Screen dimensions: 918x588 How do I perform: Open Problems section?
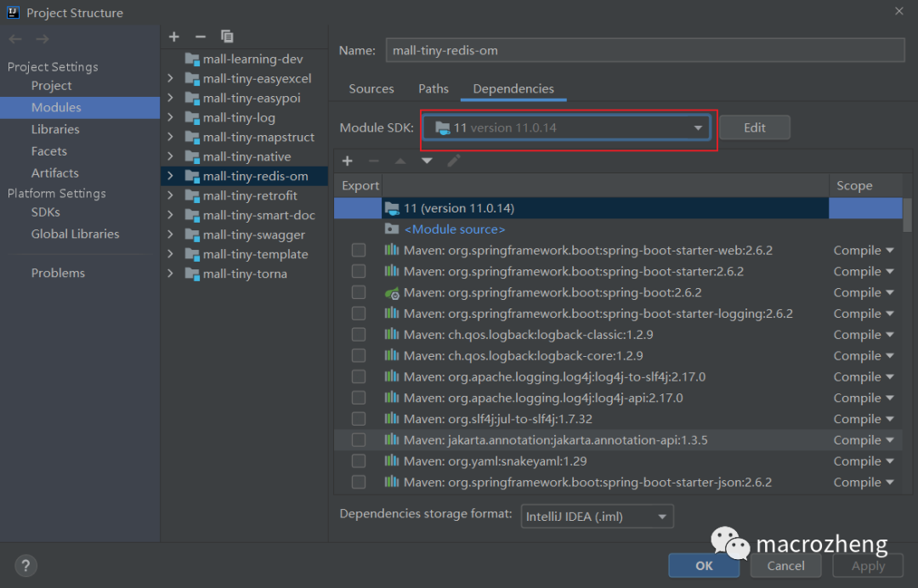(58, 274)
